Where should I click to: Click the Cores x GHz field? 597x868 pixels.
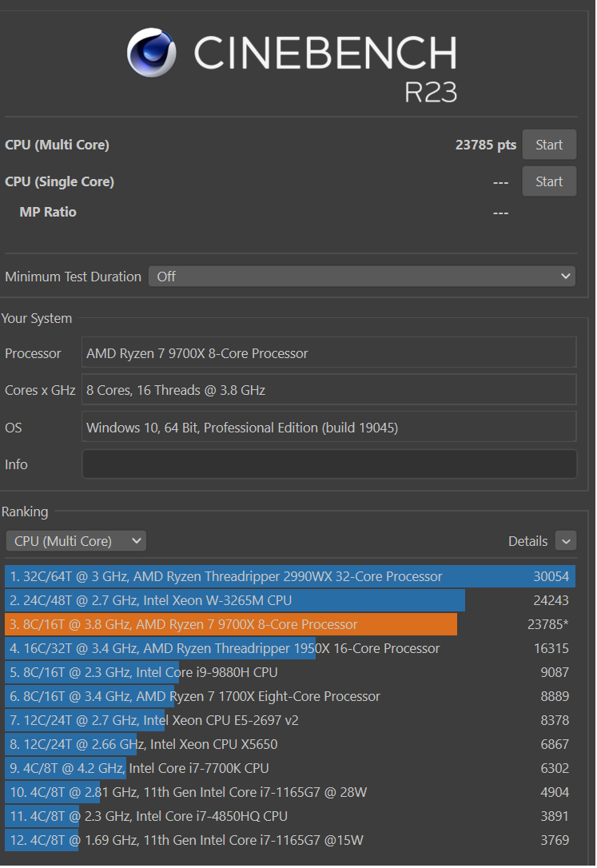328,390
